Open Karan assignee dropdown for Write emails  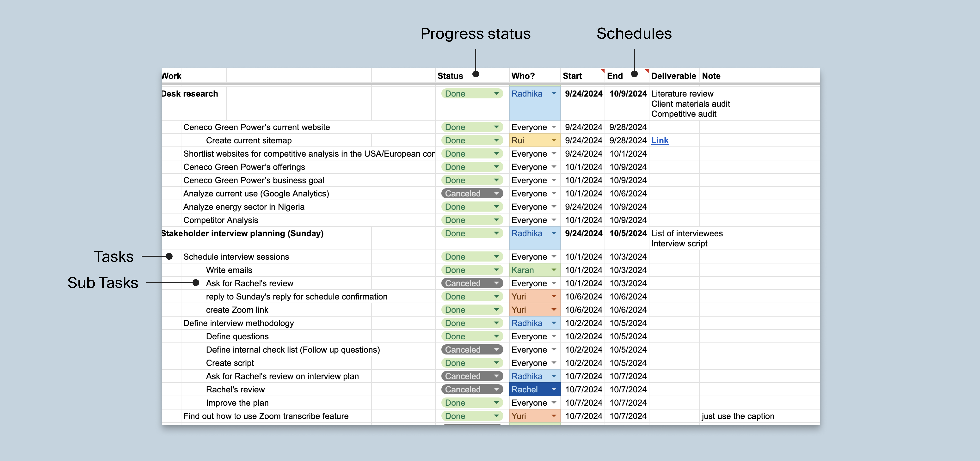coord(535,270)
